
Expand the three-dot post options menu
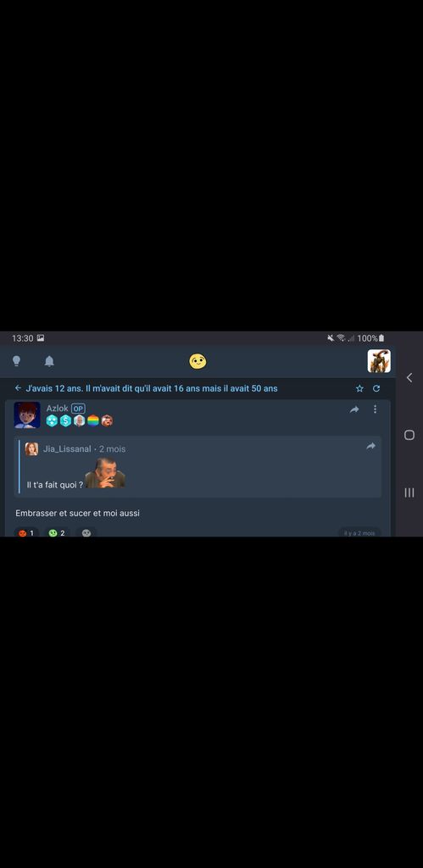click(375, 409)
